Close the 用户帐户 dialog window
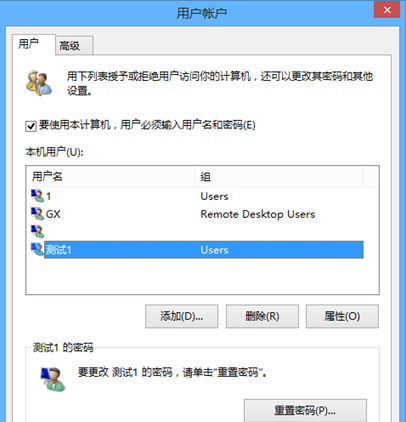406x422 pixels. point(387,10)
